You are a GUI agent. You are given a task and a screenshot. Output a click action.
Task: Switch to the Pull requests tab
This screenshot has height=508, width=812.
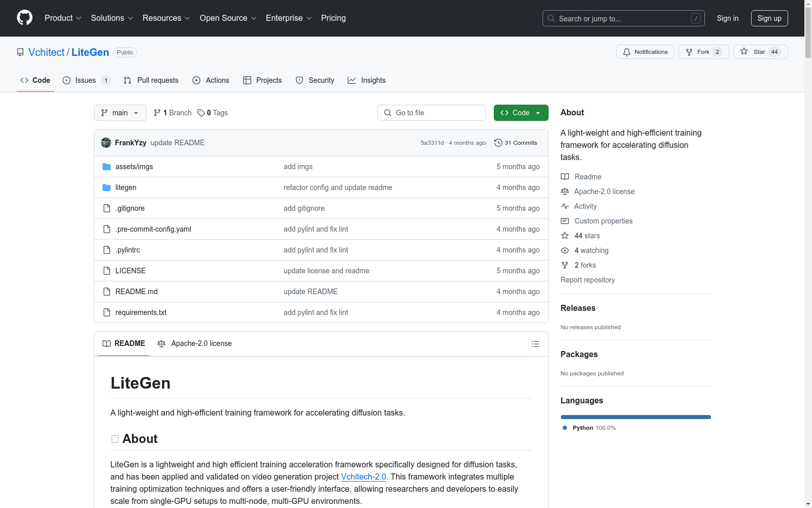pyautogui.click(x=151, y=80)
